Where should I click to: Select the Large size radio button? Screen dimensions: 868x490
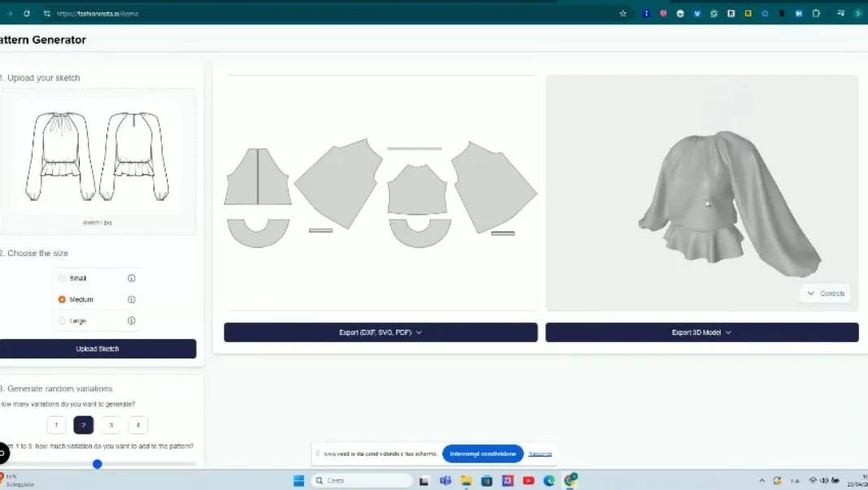62,321
